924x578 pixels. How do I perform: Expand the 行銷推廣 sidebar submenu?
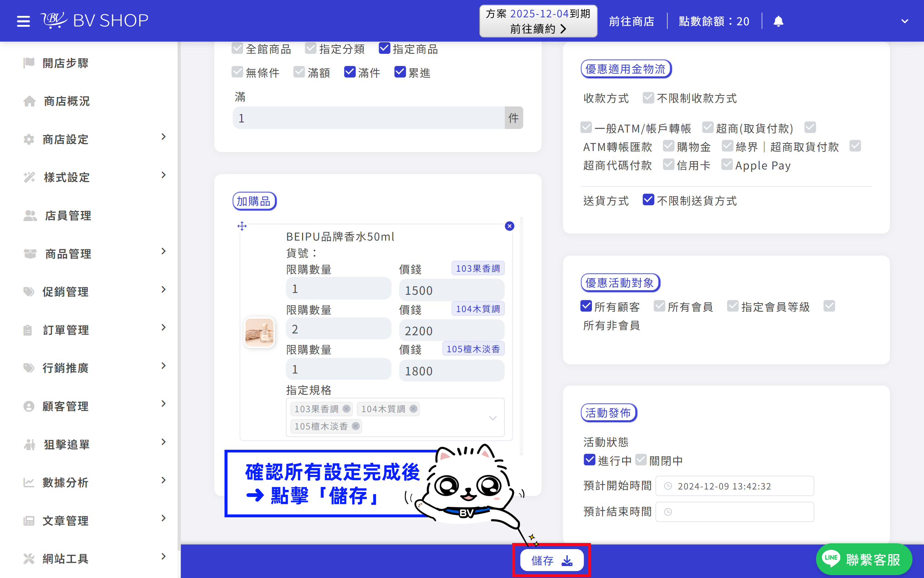coord(164,366)
